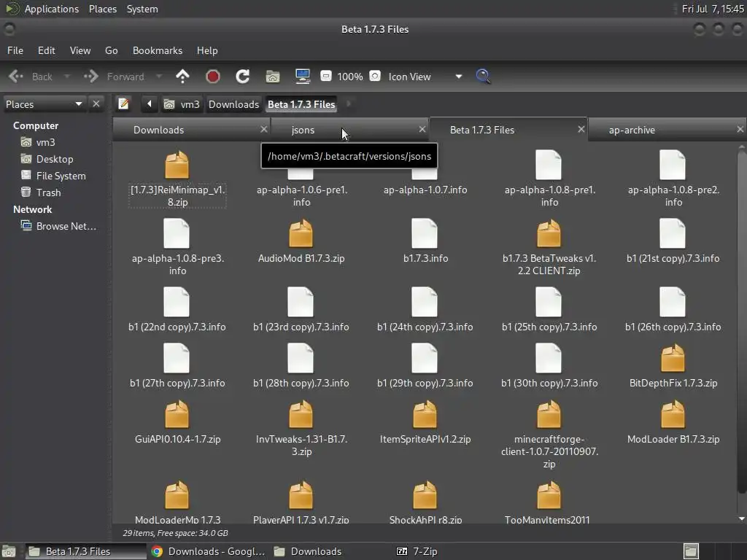Close the jsons tab
747x560 pixels.
422,130
